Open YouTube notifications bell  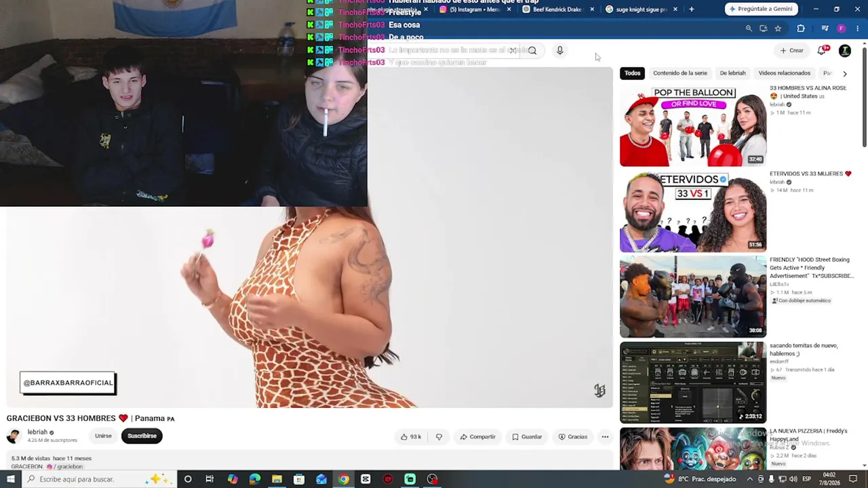pos(823,50)
